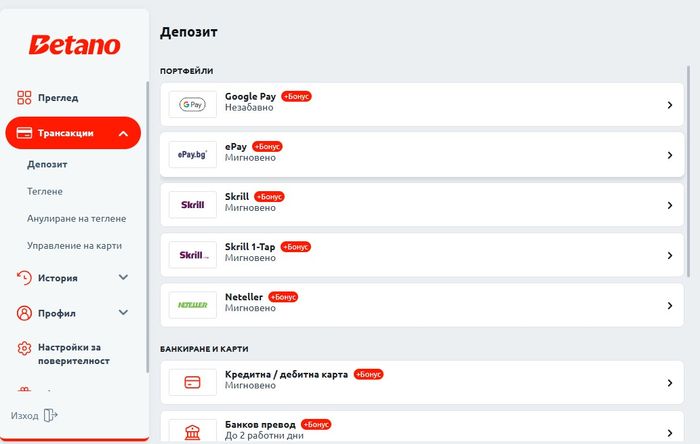Click the bank building icon for Банков превод

tap(192, 432)
